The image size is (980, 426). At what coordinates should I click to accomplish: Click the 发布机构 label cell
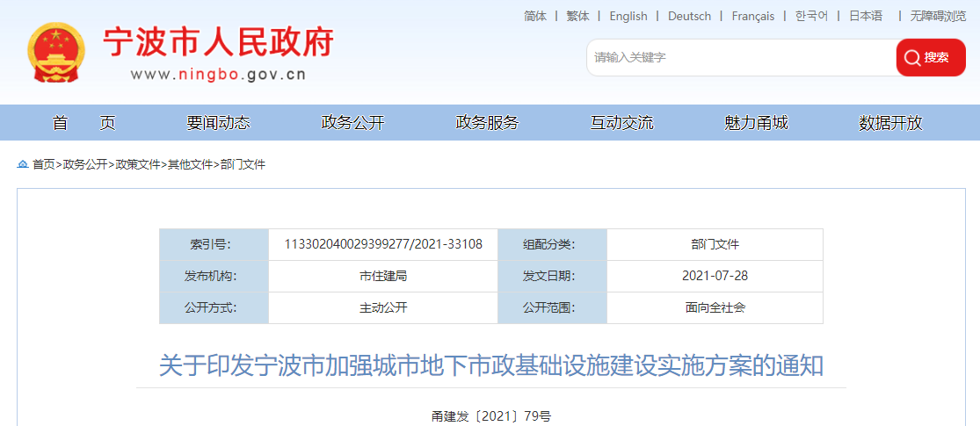[x=214, y=276]
